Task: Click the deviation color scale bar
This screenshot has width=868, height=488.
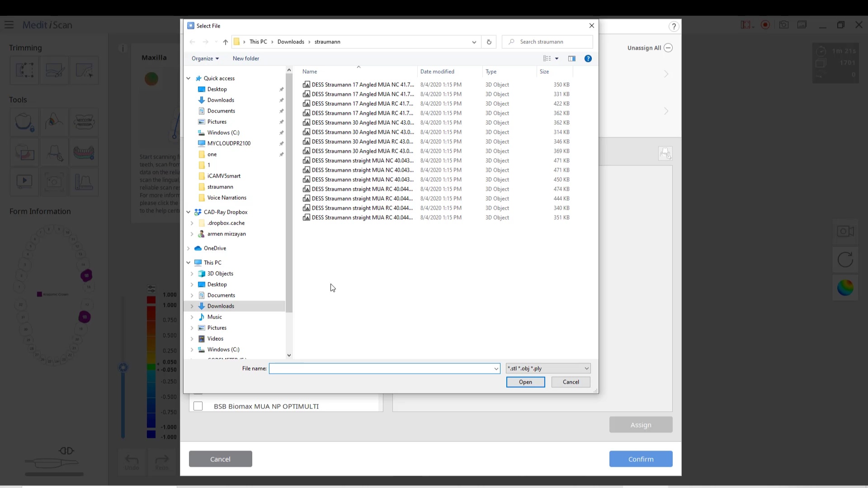Action: [151, 367]
